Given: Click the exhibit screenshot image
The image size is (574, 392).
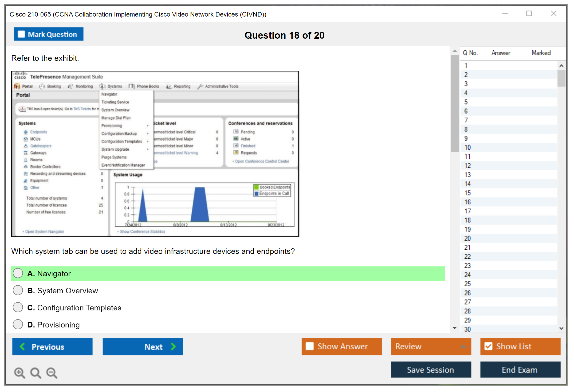Looking at the screenshot, I should (155, 154).
